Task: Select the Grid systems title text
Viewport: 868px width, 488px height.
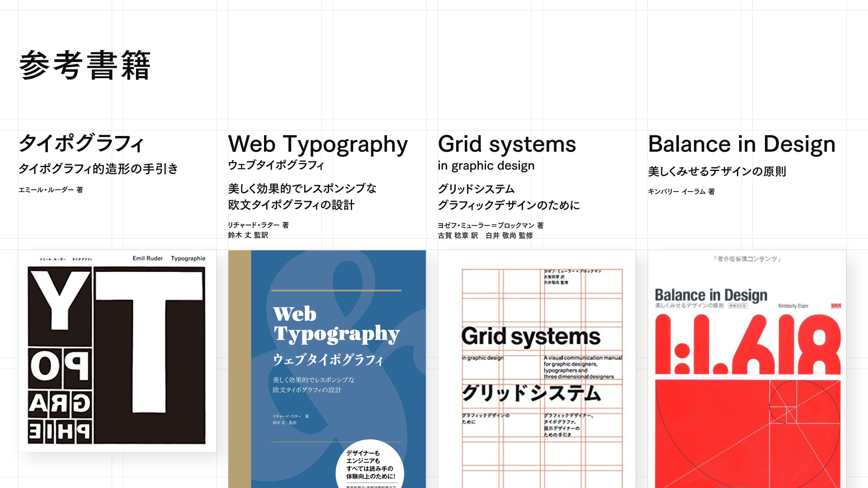Action: (507, 145)
